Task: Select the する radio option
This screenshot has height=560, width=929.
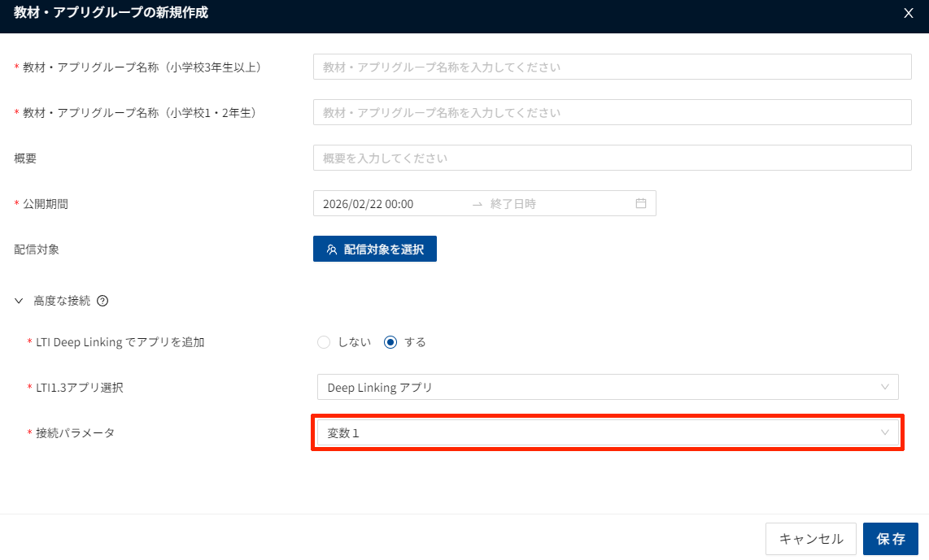Action: coord(390,342)
